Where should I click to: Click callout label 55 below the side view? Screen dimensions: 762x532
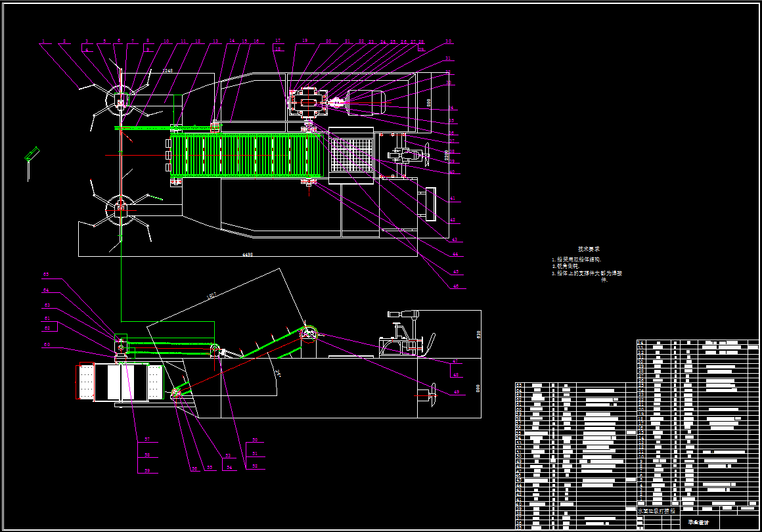point(210,468)
